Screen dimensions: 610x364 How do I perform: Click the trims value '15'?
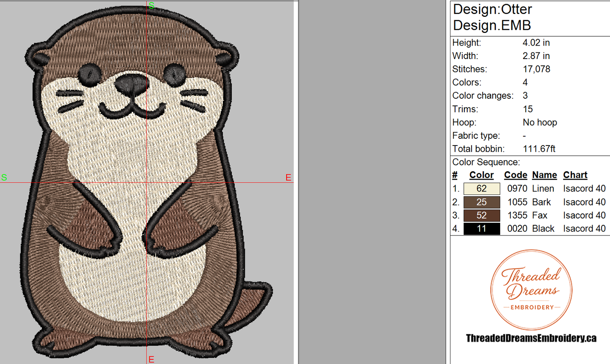coord(528,109)
